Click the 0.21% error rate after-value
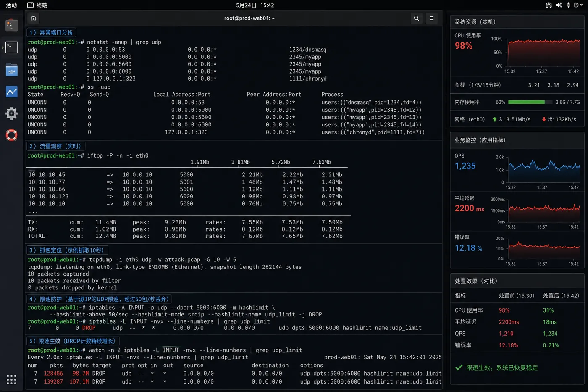The image size is (588, 392). pyautogui.click(x=551, y=345)
